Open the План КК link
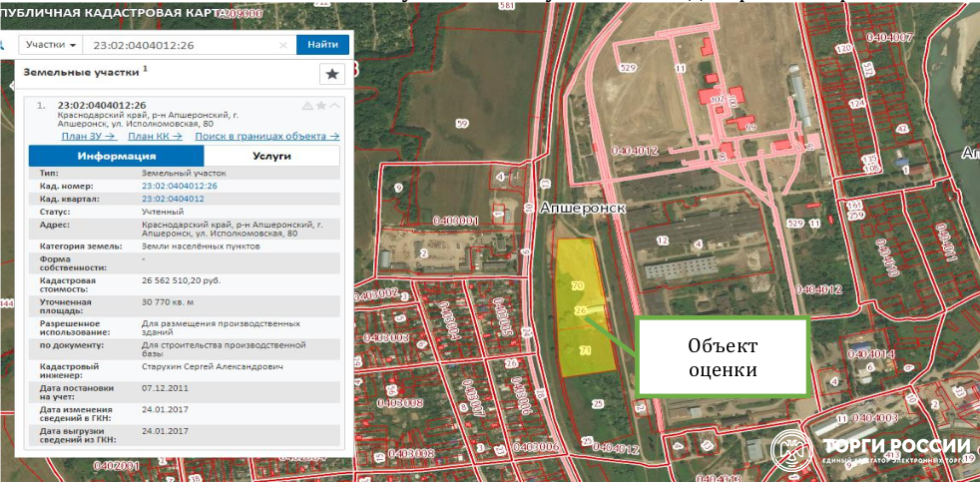Viewport: 980px width, 482px height. click(x=155, y=136)
